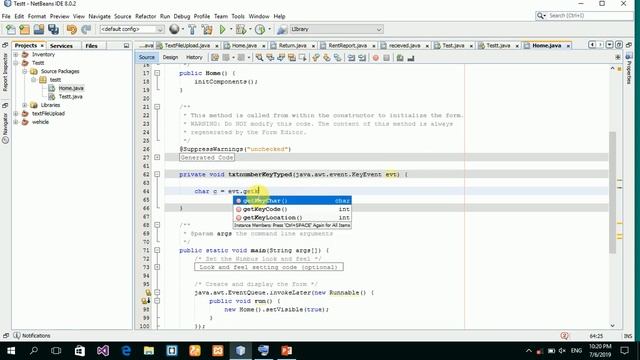Image resolution: width=640 pixels, height=360 pixels.
Task: Close the Test.java editor tab
Action: click(x=471, y=46)
